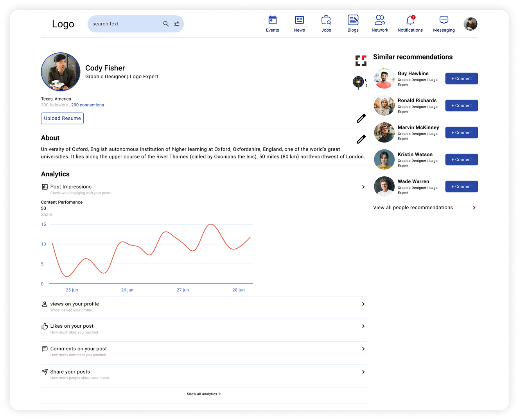
Task: Open the 200 connections link
Action: click(87, 105)
